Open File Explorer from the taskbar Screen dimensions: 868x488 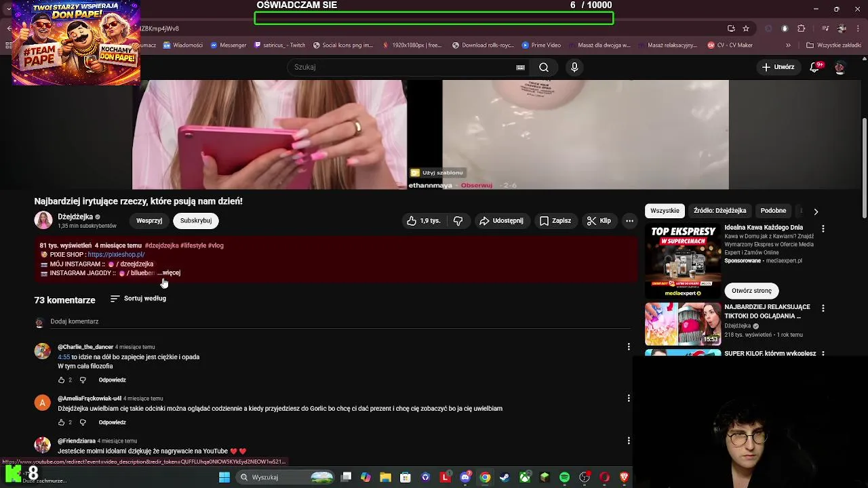385,477
